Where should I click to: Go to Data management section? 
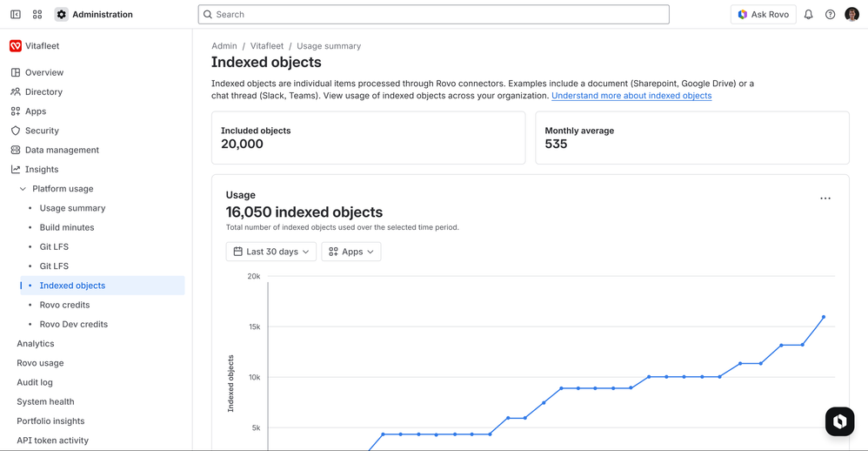[62, 150]
